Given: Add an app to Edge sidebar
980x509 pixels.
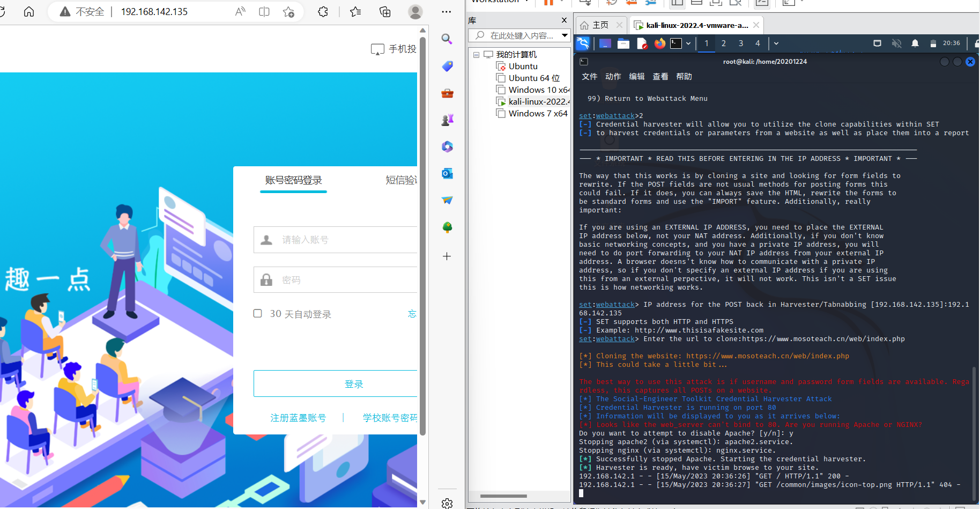Looking at the screenshot, I should pos(447,256).
